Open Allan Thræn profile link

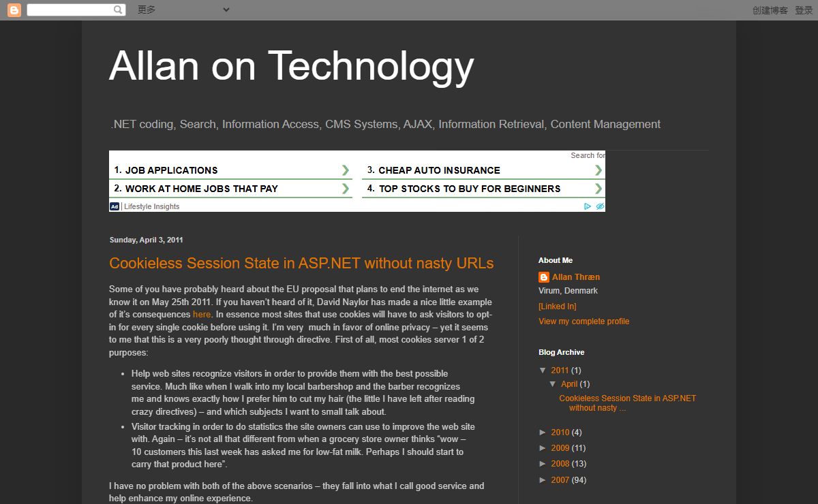point(576,277)
